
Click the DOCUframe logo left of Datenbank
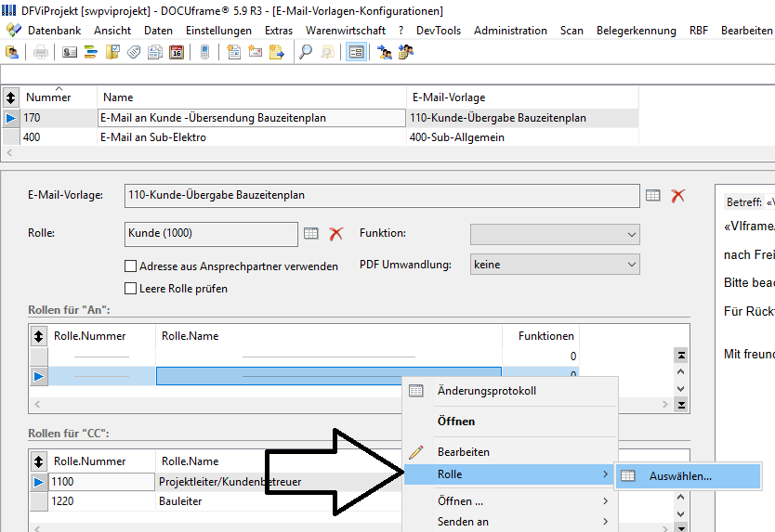click(x=14, y=30)
